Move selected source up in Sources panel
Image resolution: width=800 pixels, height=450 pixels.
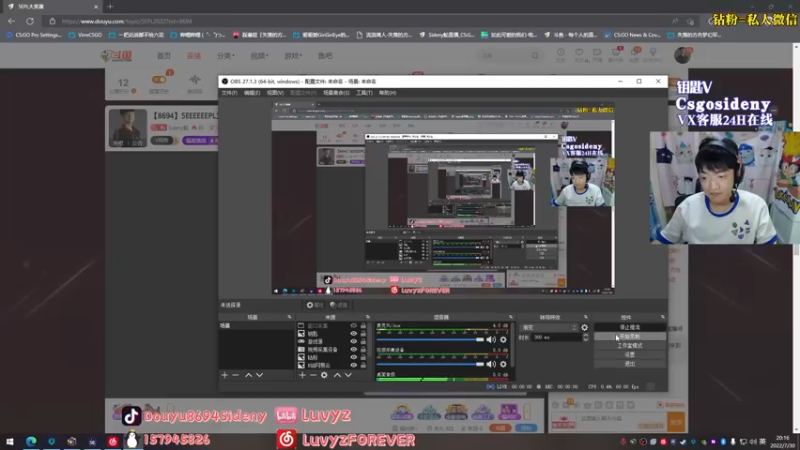pos(337,375)
